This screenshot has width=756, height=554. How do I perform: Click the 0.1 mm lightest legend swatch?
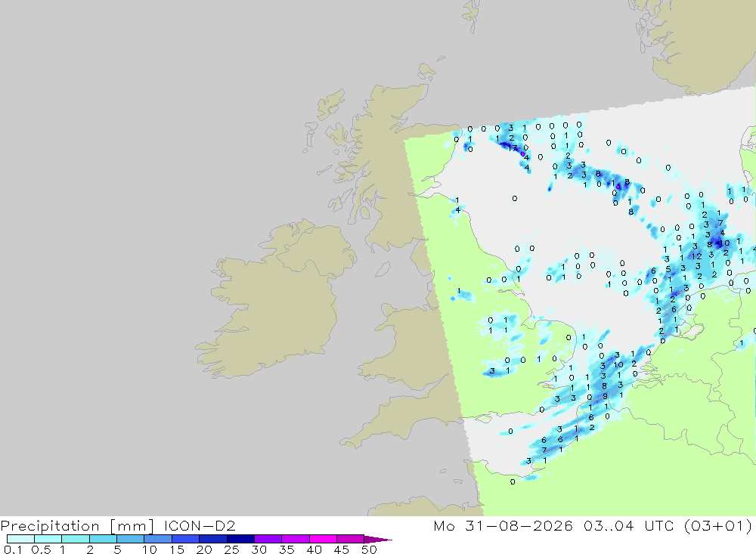click(x=20, y=539)
